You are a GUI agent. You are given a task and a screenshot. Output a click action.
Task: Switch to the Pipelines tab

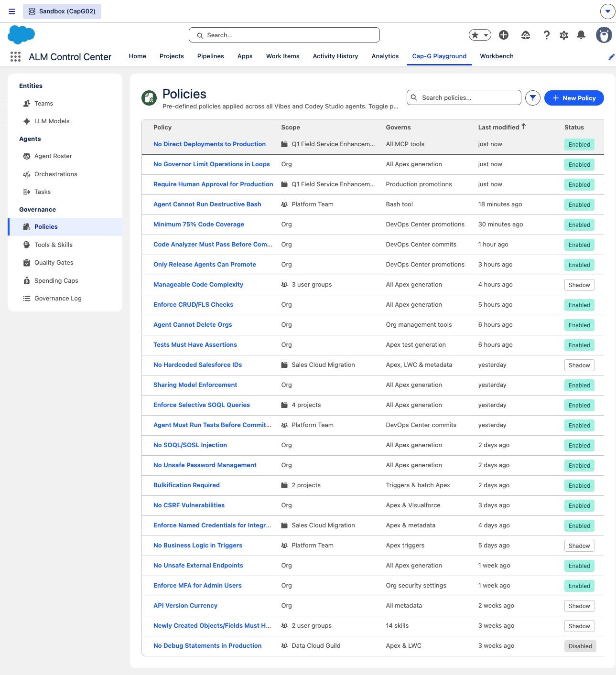(211, 56)
